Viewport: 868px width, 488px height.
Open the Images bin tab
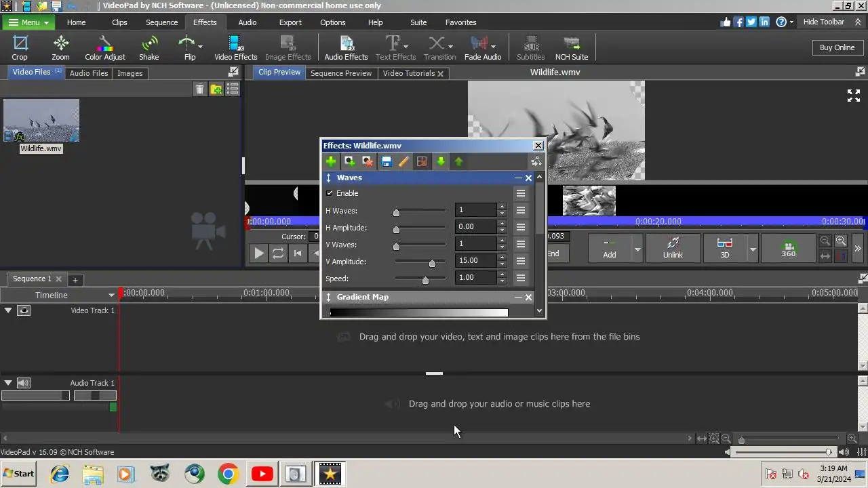pos(130,73)
